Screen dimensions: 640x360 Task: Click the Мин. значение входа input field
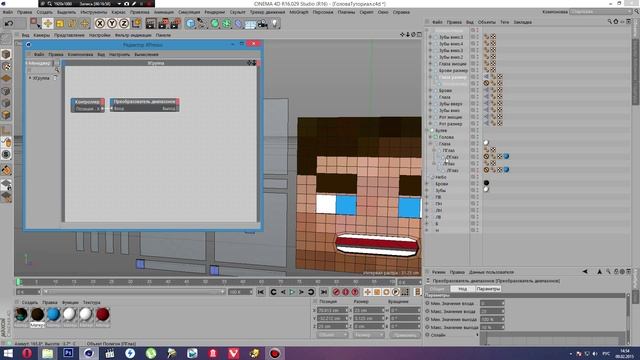tap(492, 303)
